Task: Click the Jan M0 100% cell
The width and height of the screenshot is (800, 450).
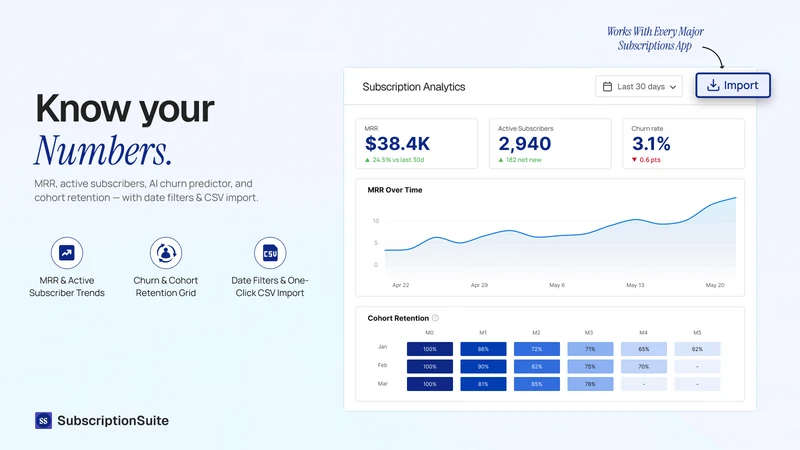Action: pos(430,349)
